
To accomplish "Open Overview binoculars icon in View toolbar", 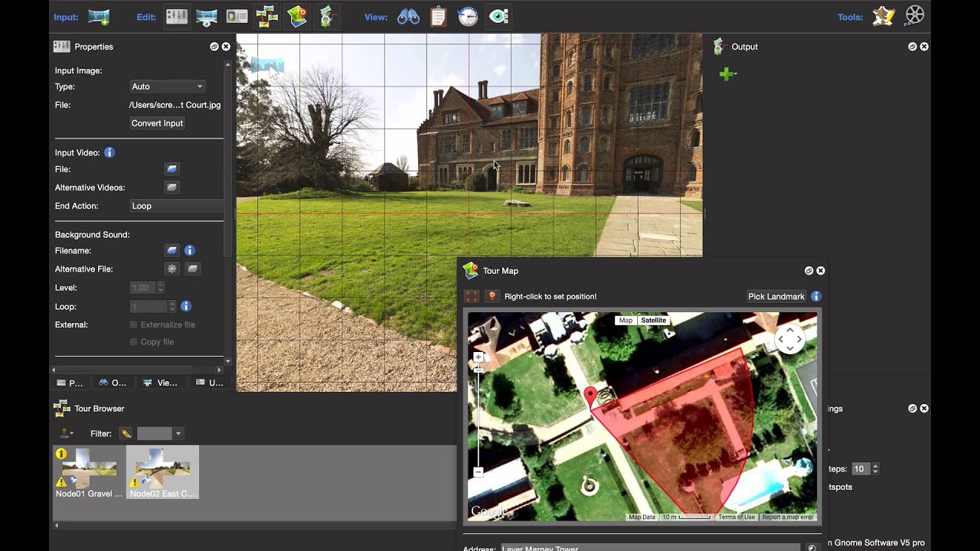I will 408,16.
